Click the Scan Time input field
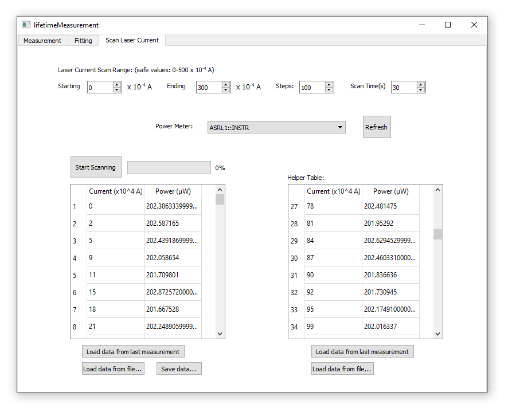The image size is (512, 420). (404, 88)
